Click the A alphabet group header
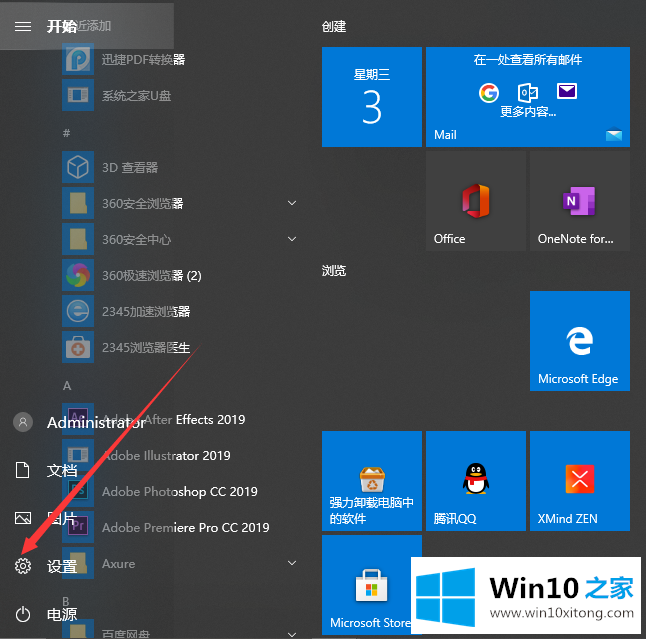Viewport: 646px width, 639px height. click(67, 386)
